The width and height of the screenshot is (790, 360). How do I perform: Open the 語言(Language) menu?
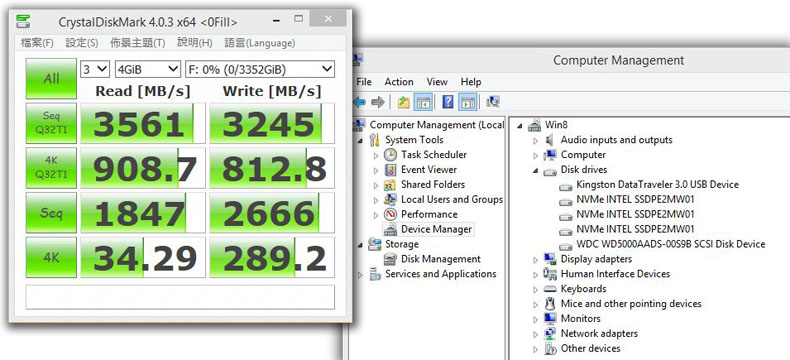[x=259, y=43]
